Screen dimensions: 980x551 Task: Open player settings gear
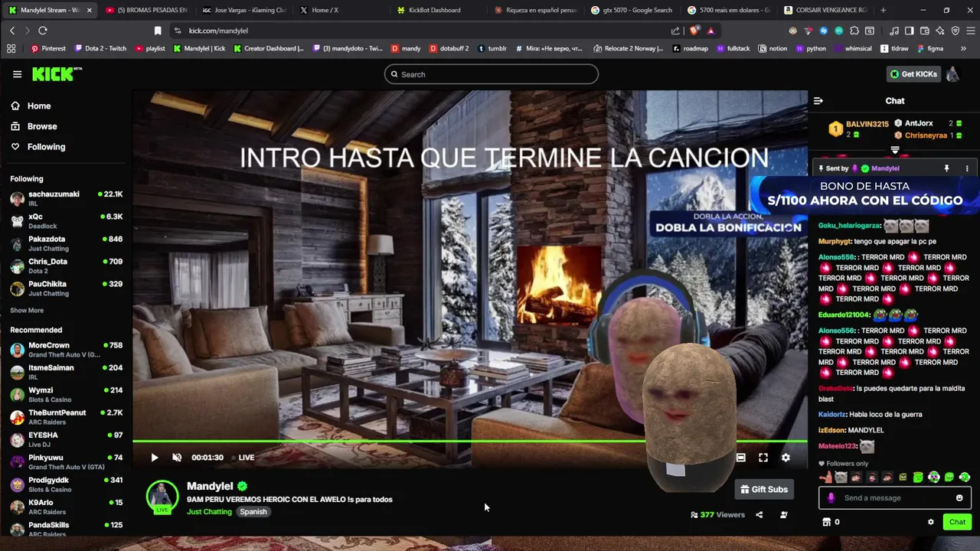[x=786, y=458]
